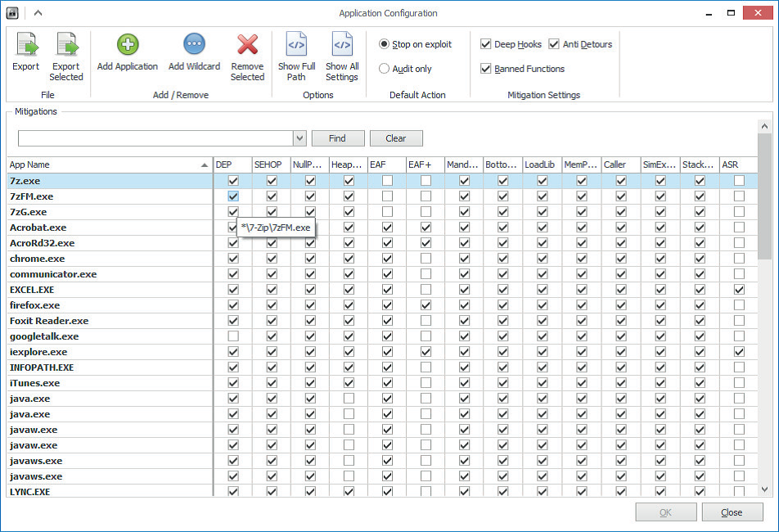Select the Stop on exploit radio button
The width and height of the screenshot is (779, 532).
coord(384,44)
